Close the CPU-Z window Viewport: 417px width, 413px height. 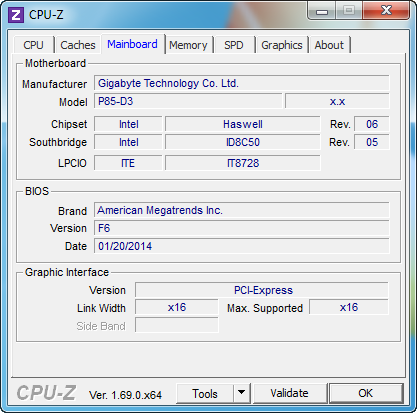386,11
